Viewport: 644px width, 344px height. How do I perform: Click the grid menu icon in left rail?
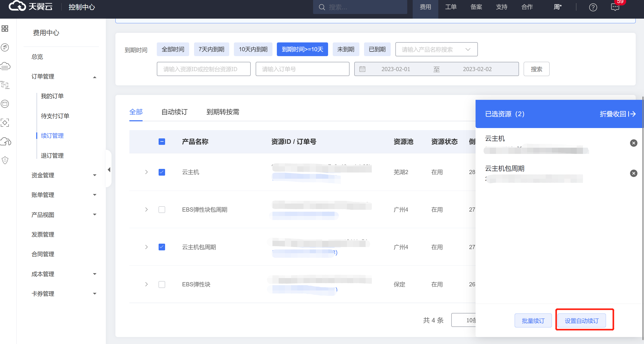coord(5,28)
